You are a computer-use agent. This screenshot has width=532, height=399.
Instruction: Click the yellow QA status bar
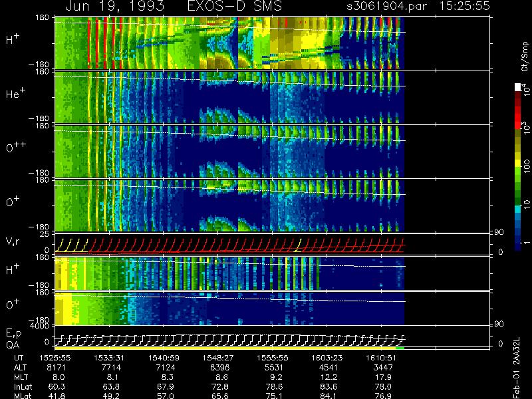pos(225,348)
